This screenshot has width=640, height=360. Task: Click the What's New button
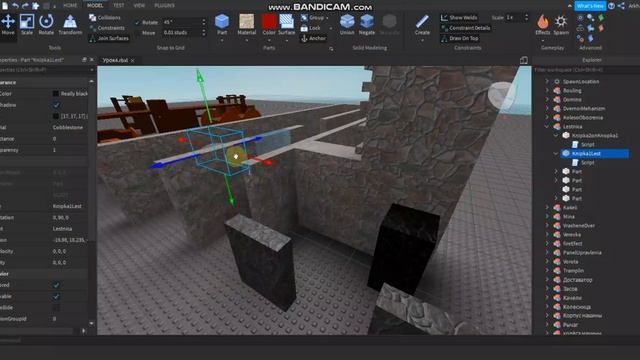click(x=590, y=6)
